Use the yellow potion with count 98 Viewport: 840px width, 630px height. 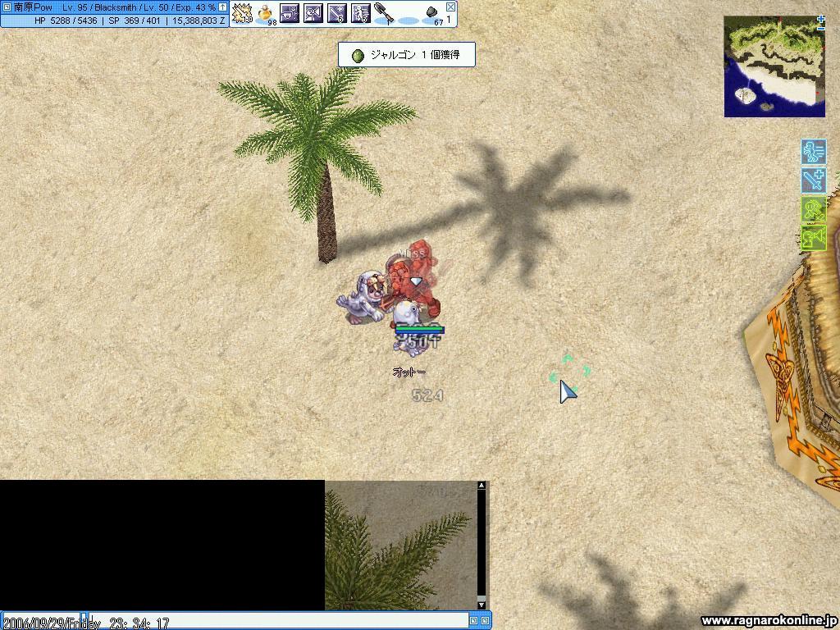pyautogui.click(x=267, y=13)
